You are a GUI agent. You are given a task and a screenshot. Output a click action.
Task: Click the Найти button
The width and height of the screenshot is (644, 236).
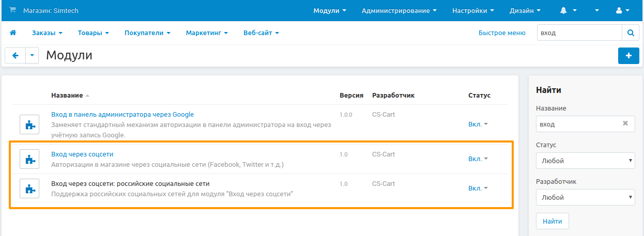point(552,221)
